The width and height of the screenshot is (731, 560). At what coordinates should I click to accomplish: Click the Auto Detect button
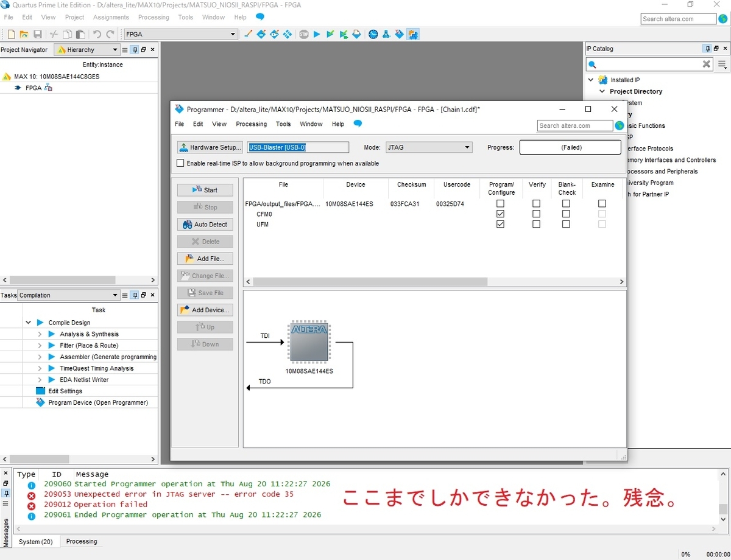pos(205,225)
